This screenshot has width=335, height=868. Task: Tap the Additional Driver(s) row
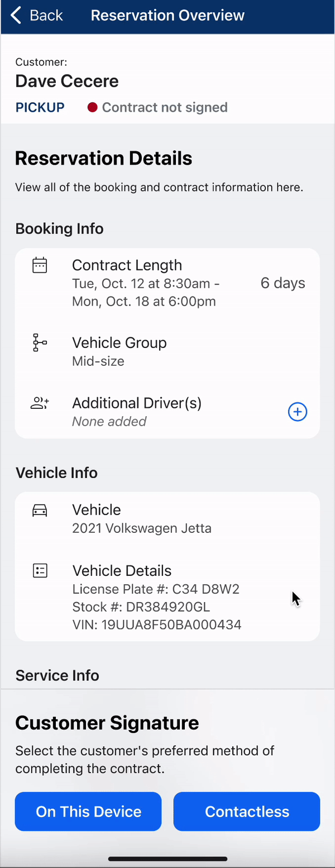coord(167,412)
